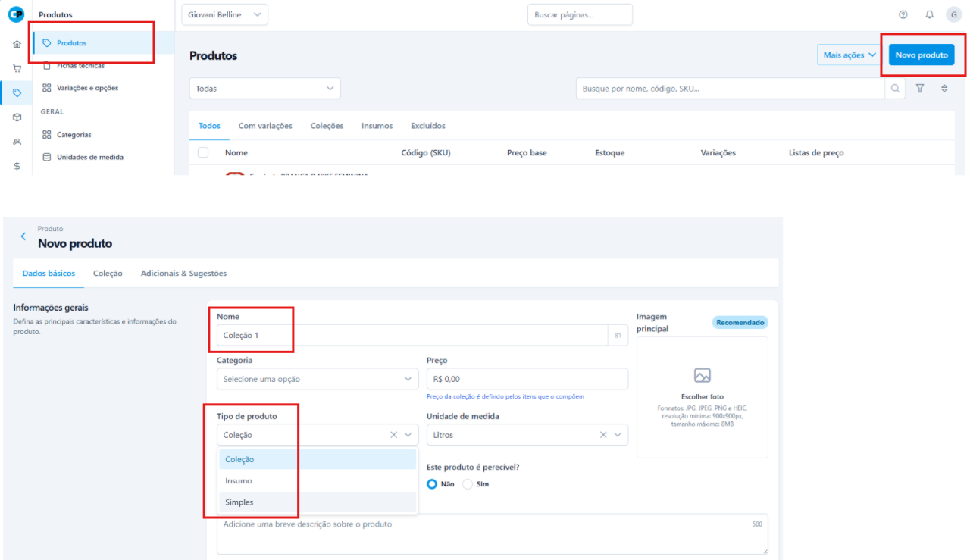Viewport: 967px width, 560px height.
Task: Click the dollar sign finance icon
Action: coord(17,166)
